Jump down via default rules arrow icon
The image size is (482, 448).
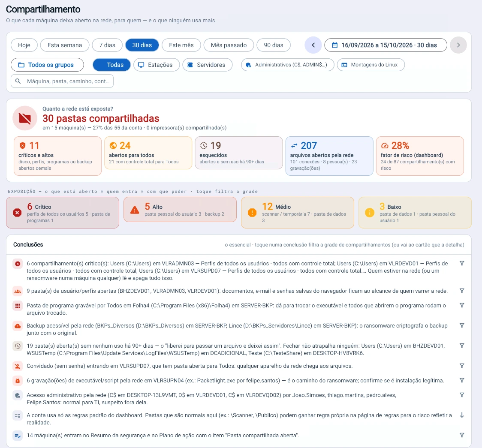pyautogui.click(x=462, y=415)
